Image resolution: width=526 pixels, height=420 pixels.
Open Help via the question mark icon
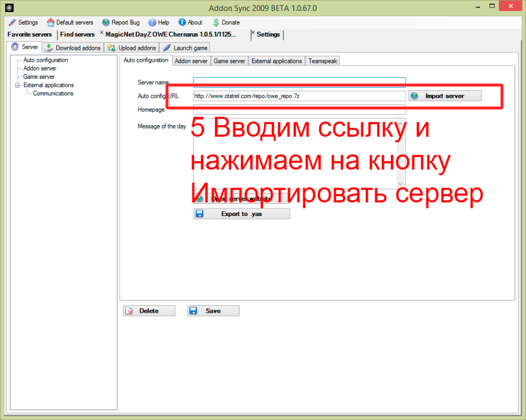tap(152, 22)
